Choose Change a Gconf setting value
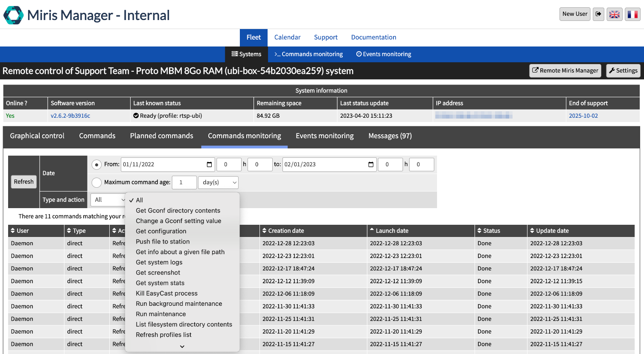 click(x=183, y=221)
